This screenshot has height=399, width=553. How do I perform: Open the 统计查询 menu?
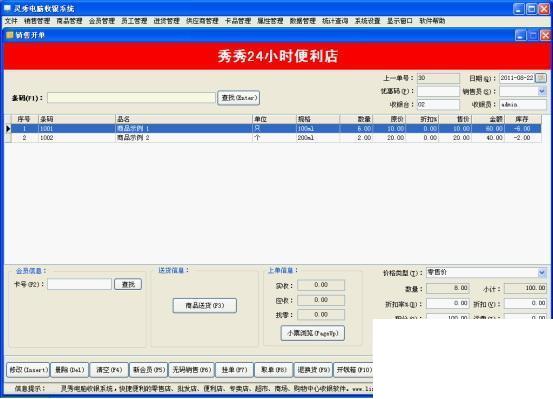point(335,21)
